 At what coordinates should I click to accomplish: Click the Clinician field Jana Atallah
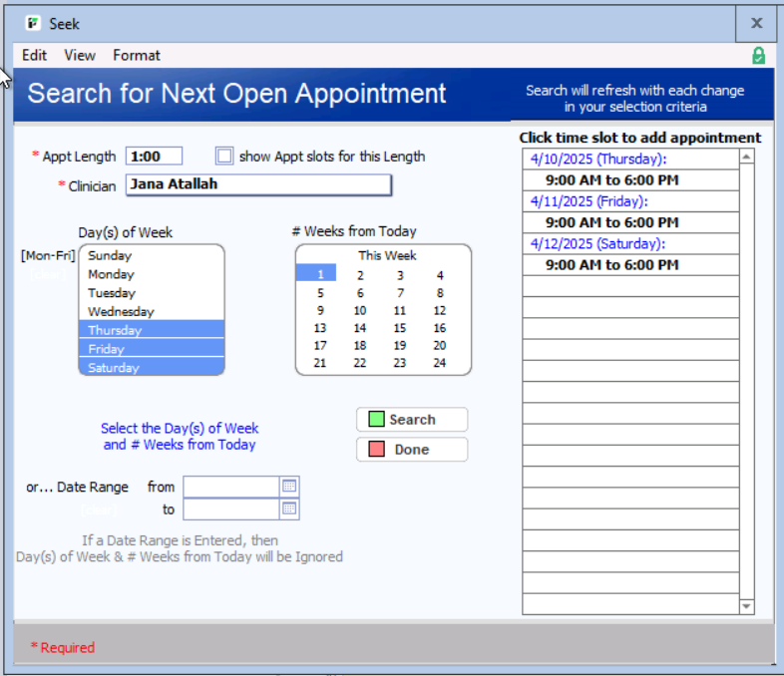point(258,184)
